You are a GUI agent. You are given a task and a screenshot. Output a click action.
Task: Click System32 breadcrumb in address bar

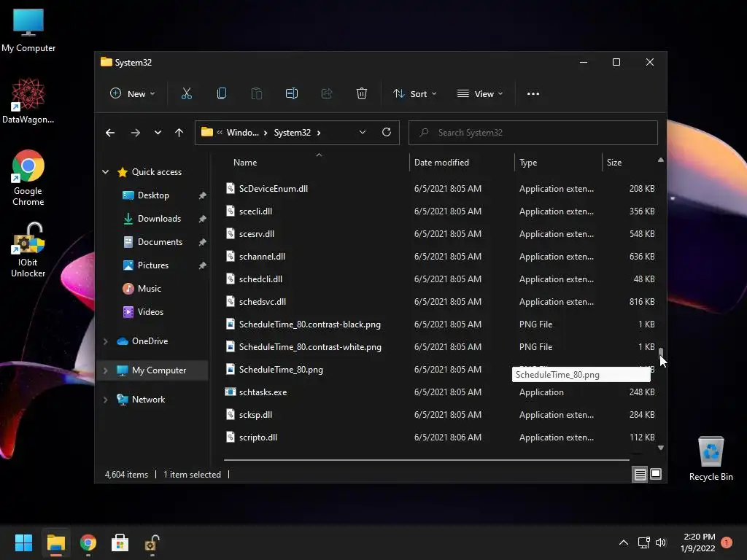pos(292,133)
